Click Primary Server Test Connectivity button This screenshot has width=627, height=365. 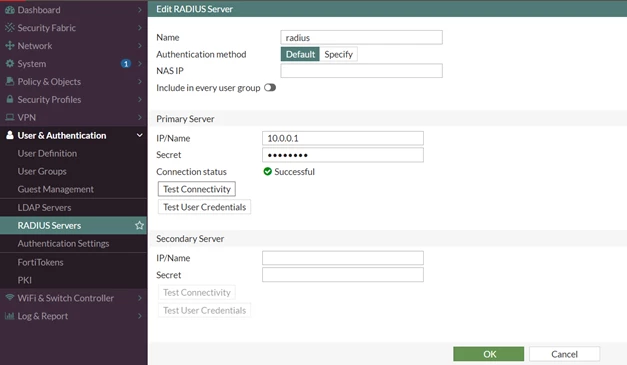pos(197,189)
